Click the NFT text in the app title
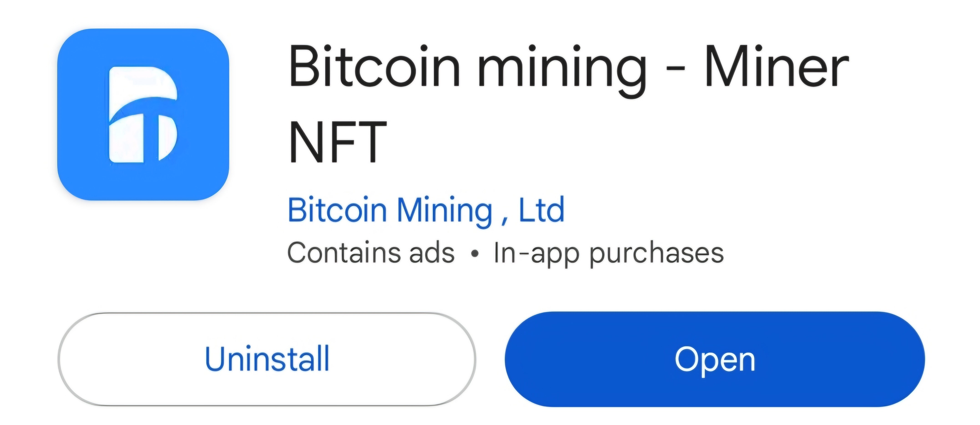Viewport: 980px width, 425px height. coord(338,143)
